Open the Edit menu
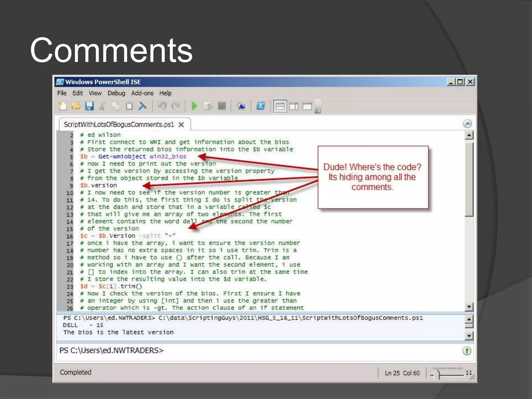The image size is (532, 399). pyautogui.click(x=77, y=93)
